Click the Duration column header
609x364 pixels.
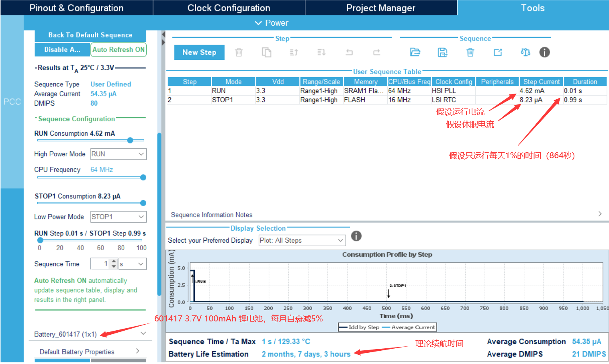585,82
